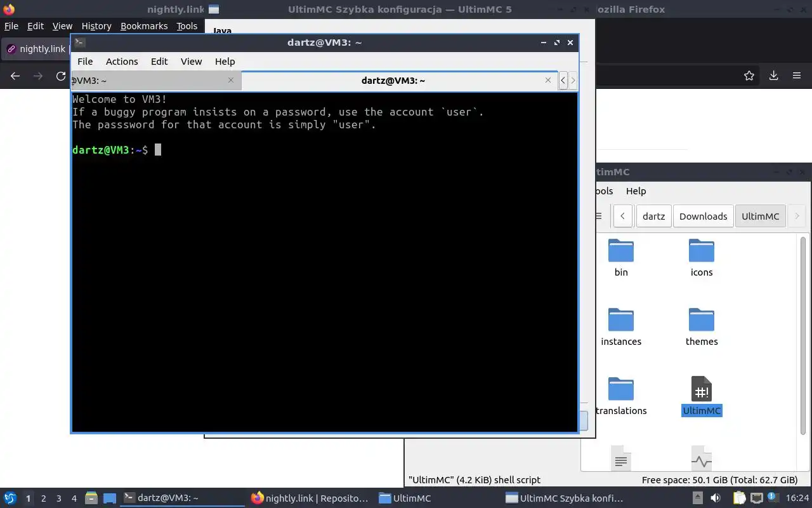Close the inactive first terminal tab

tap(230, 80)
